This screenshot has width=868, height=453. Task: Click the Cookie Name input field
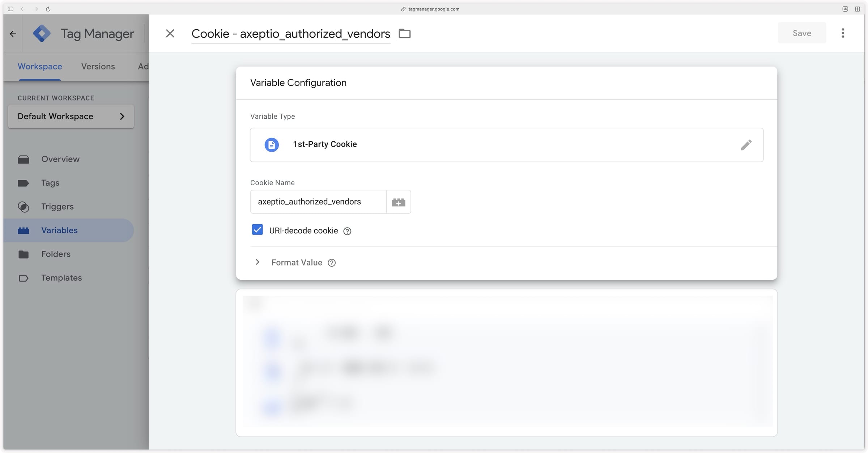[x=318, y=202]
